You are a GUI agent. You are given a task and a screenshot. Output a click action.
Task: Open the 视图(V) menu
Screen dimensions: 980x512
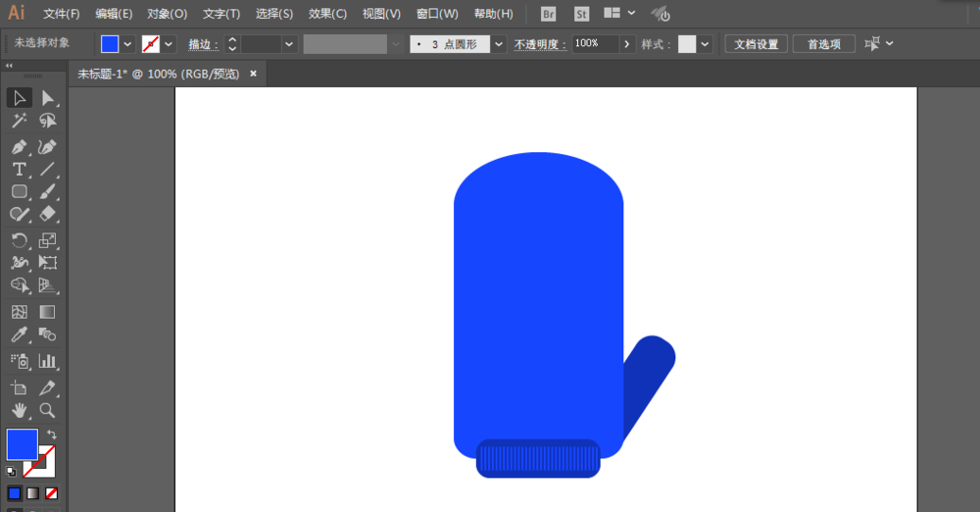tap(381, 14)
